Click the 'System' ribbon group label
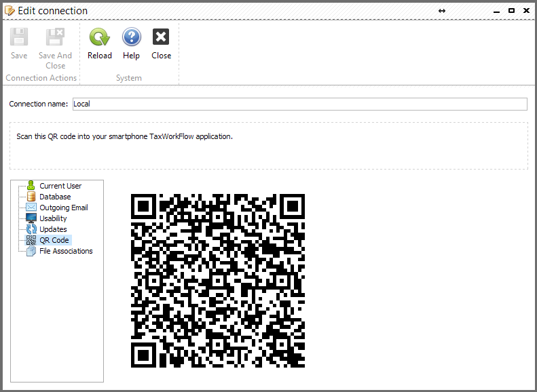The image size is (537, 392). pyautogui.click(x=129, y=78)
